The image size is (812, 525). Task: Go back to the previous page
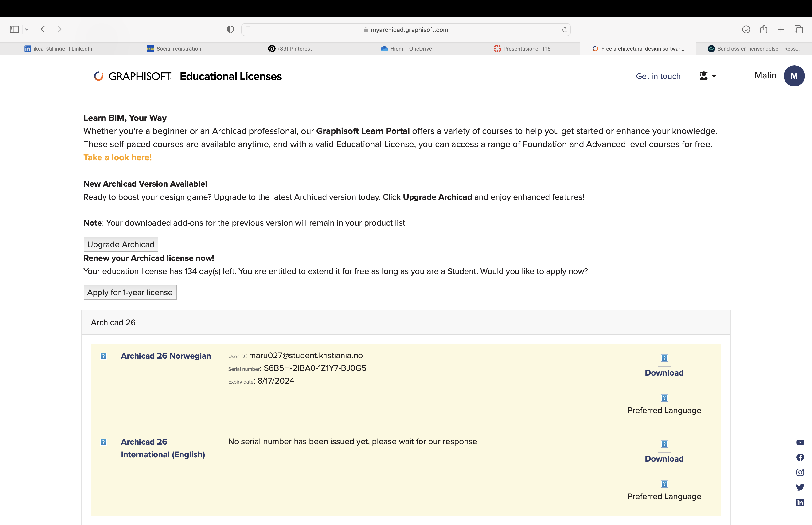click(43, 29)
